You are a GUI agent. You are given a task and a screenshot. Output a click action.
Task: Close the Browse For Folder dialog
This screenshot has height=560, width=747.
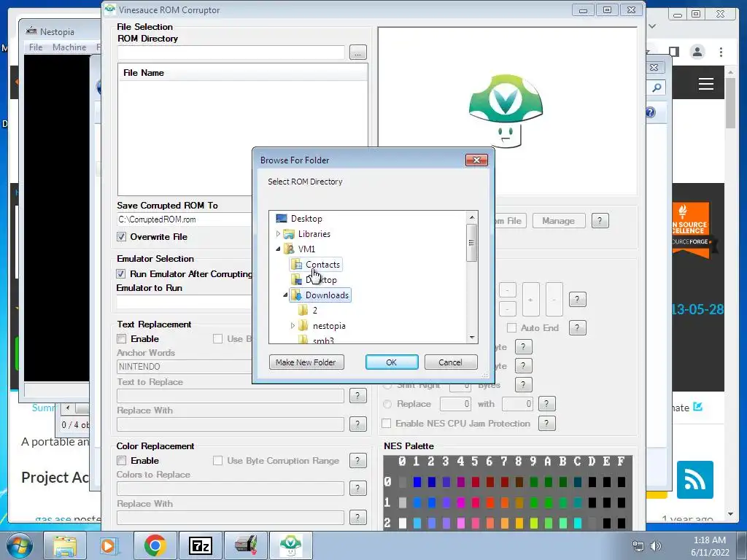(476, 160)
